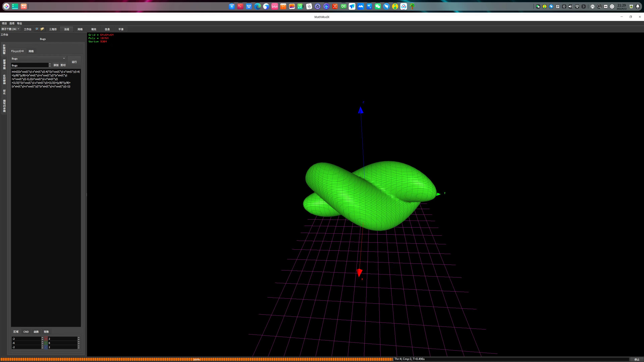The image size is (644, 362).
Task: Click the Bugs name field up arrow
Action: (50, 64)
